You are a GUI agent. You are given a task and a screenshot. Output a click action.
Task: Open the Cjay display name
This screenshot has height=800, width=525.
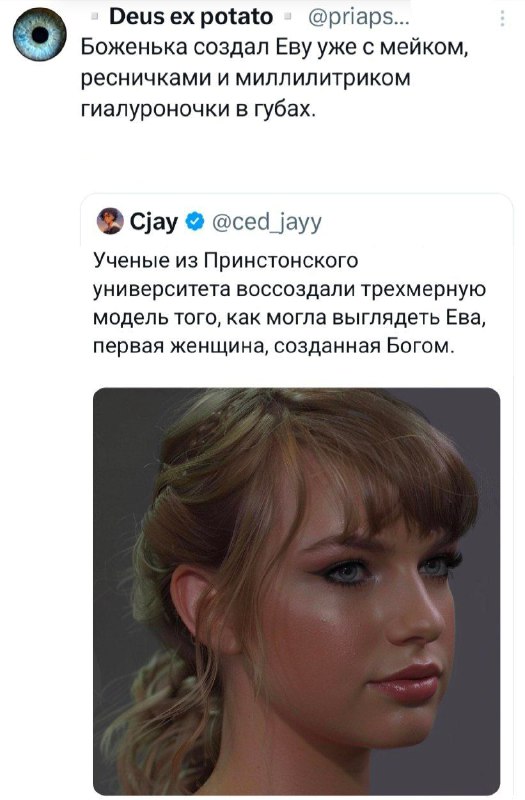coord(154,222)
